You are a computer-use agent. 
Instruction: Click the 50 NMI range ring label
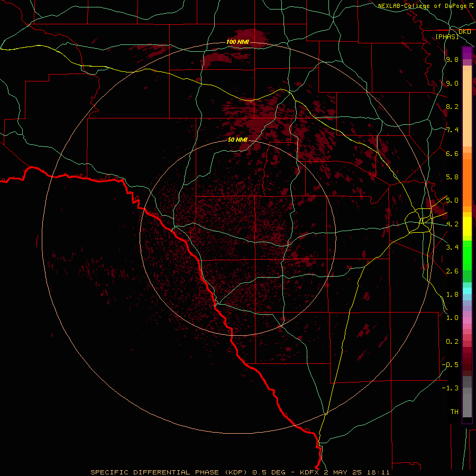point(237,140)
